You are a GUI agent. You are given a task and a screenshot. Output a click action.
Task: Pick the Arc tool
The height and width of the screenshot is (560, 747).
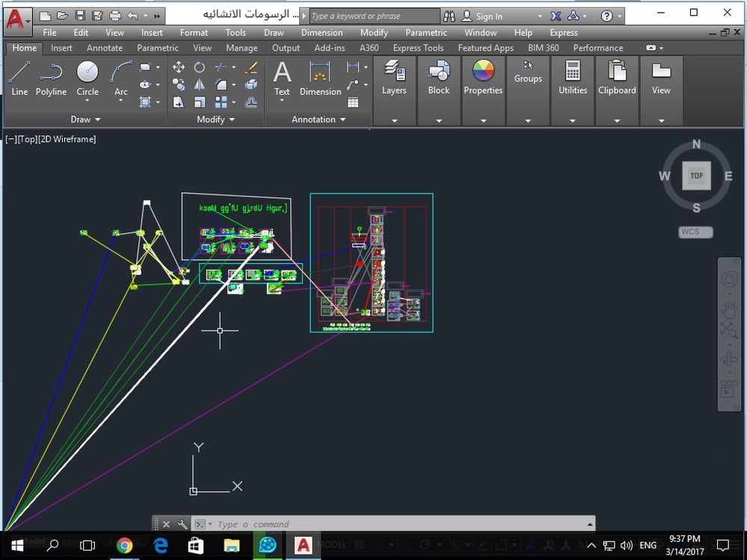click(x=120, y=79)
